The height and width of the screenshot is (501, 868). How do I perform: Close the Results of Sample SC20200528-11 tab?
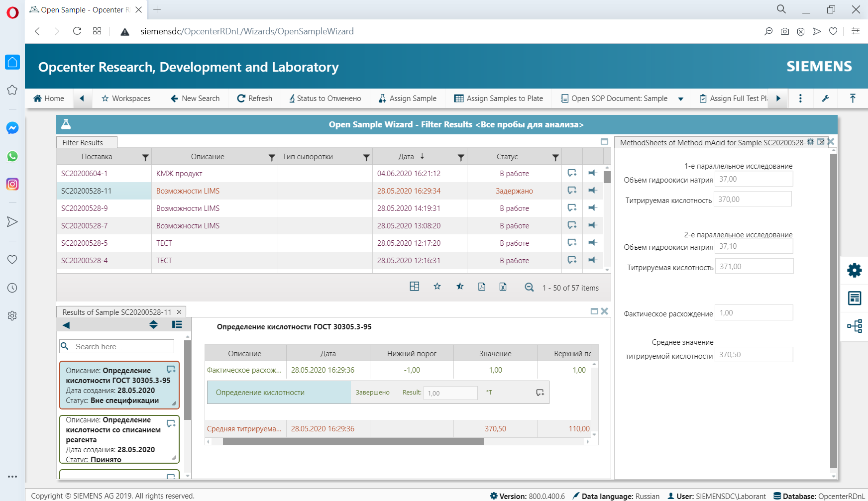point(179,312)
